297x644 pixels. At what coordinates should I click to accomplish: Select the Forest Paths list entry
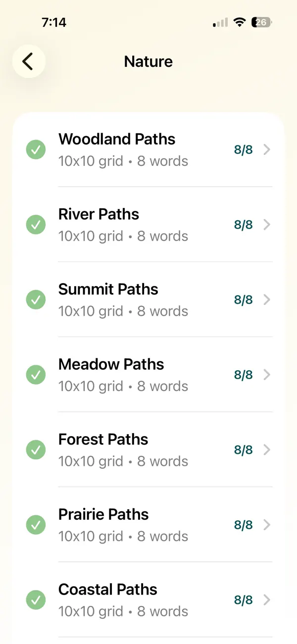pyautogui.click(x=148, y=449)
